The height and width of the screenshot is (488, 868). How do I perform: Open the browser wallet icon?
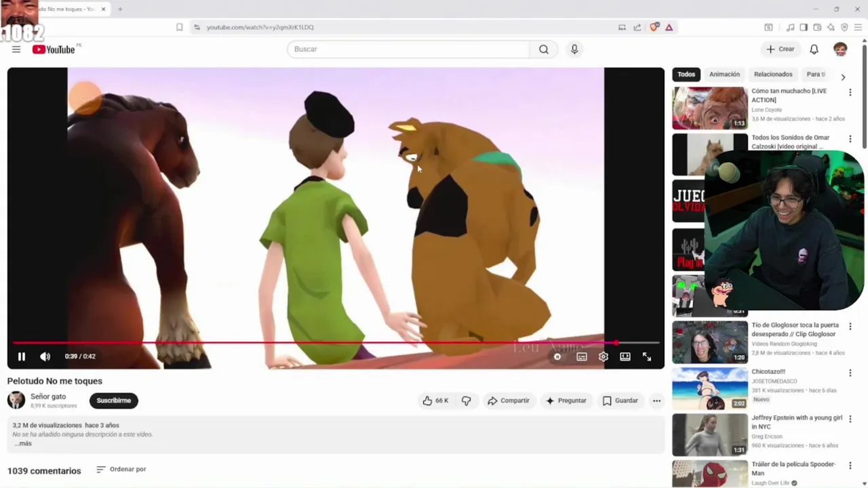(x=817, y=27)
